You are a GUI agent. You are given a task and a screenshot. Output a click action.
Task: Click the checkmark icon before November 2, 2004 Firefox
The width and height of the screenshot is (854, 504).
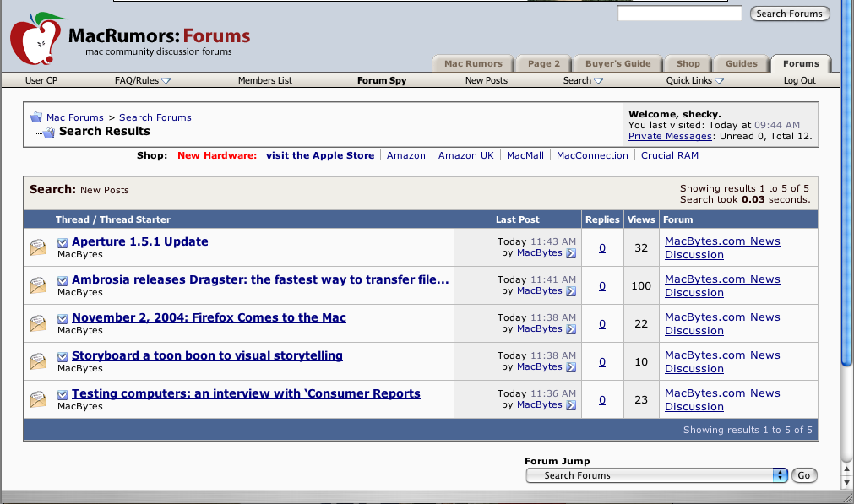[x=63, y=319]
